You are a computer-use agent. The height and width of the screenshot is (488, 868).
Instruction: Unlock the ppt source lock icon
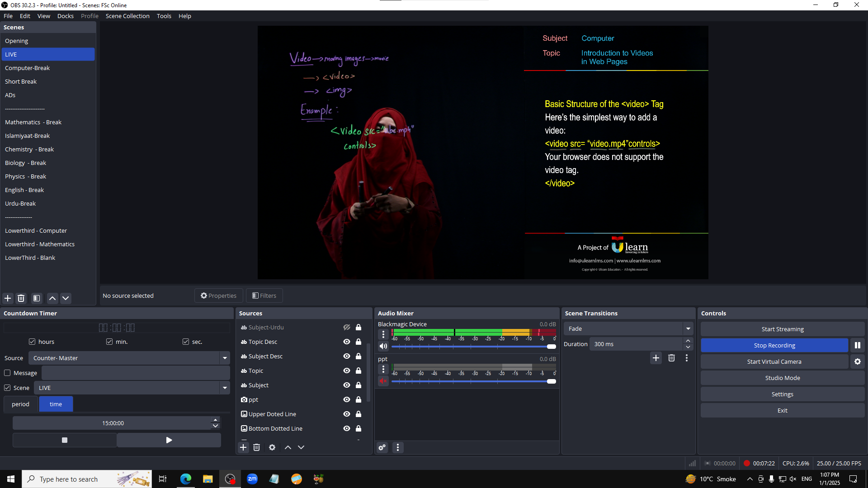359,399
